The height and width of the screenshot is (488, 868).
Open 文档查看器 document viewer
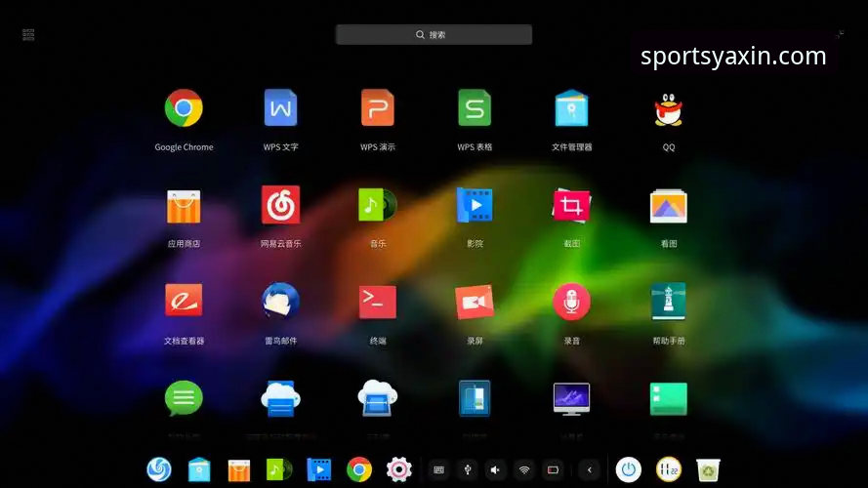[184, 301]
